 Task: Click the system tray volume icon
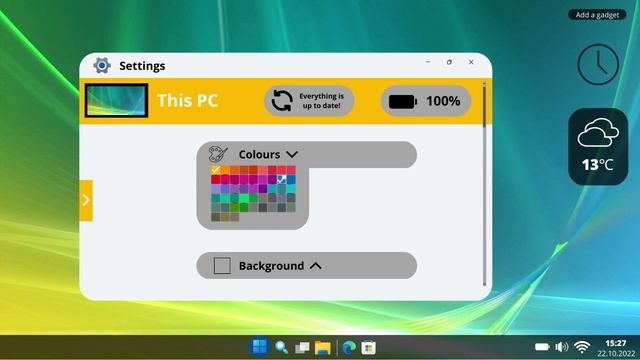tap(562, 347)
